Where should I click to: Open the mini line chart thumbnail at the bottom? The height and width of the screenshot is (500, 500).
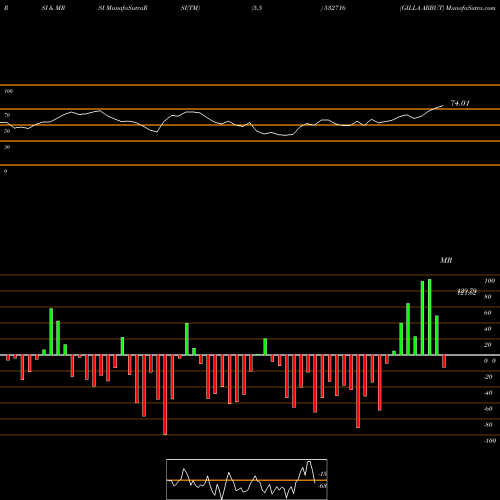[x=247, y=479]
